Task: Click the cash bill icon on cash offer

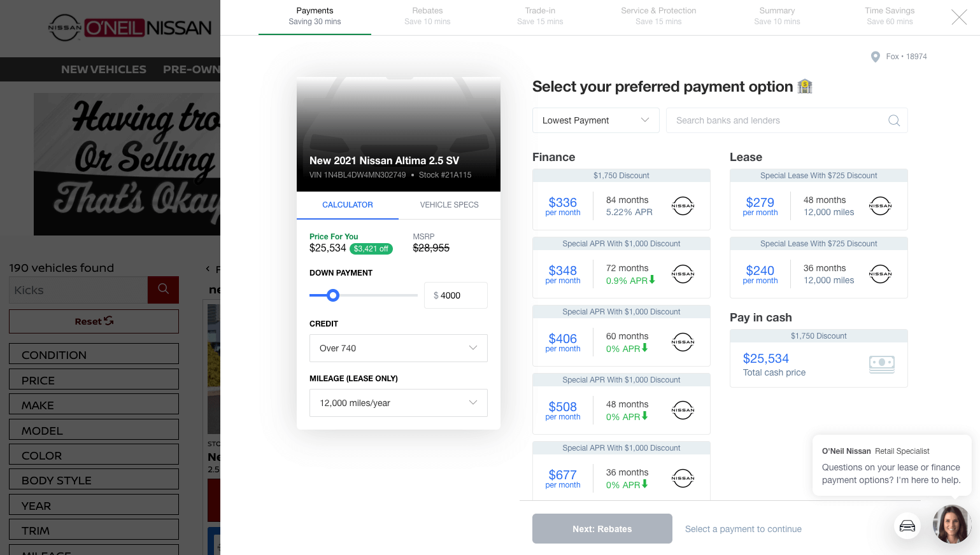Action: pyautogui.click(x=882, y=364)
